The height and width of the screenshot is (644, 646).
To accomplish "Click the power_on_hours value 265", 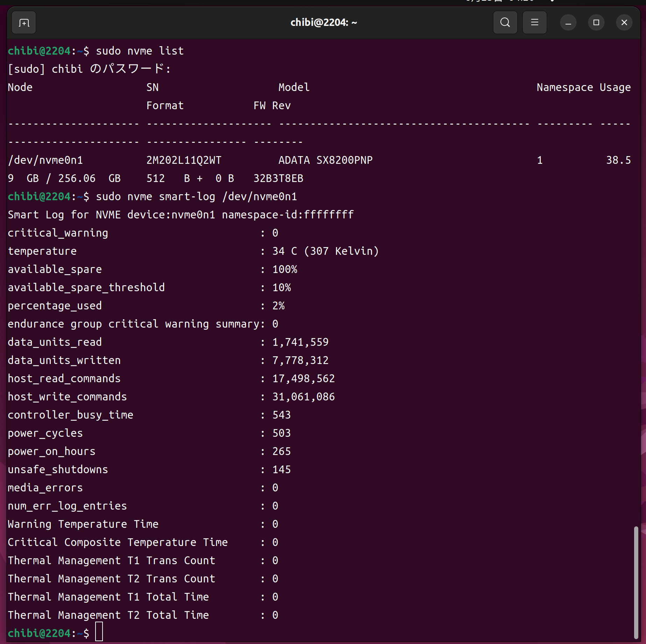I will [281, 451].
